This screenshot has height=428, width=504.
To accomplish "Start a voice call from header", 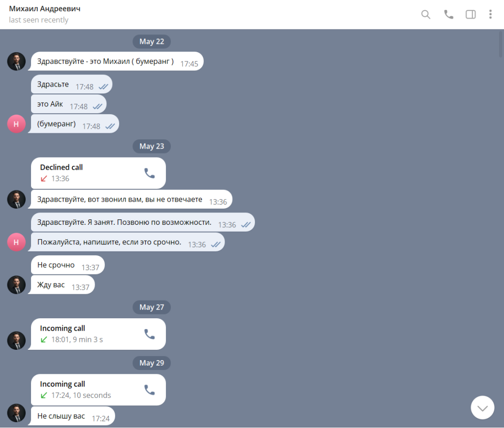I will [x=448, y=14].
